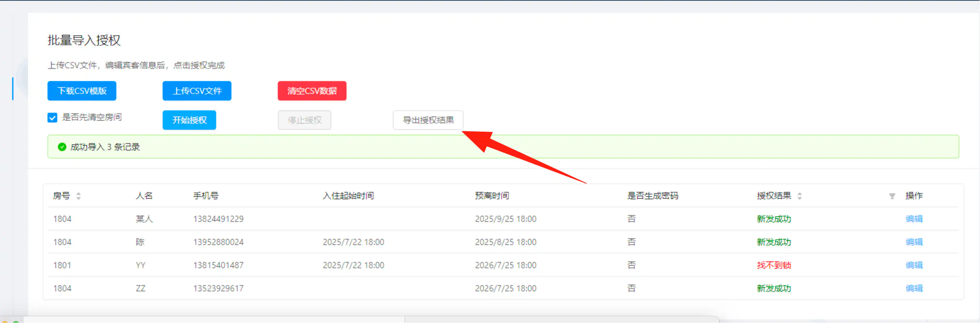Start authorization with 开始授权 button

click(x=189, y=120)
